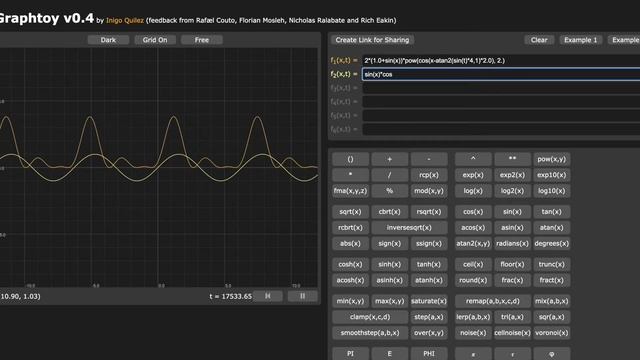
Task: Click Create Link for Sharing
Action: click(x=372, y=40)
